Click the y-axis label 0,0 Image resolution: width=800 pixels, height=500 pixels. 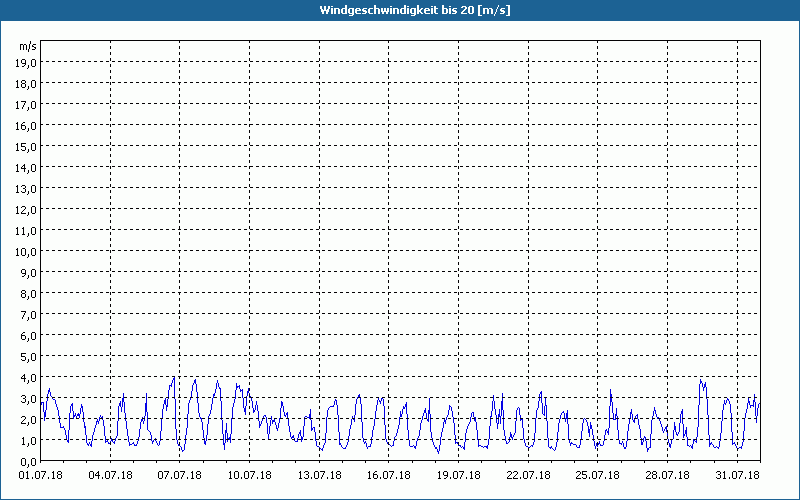pos(29,462)
